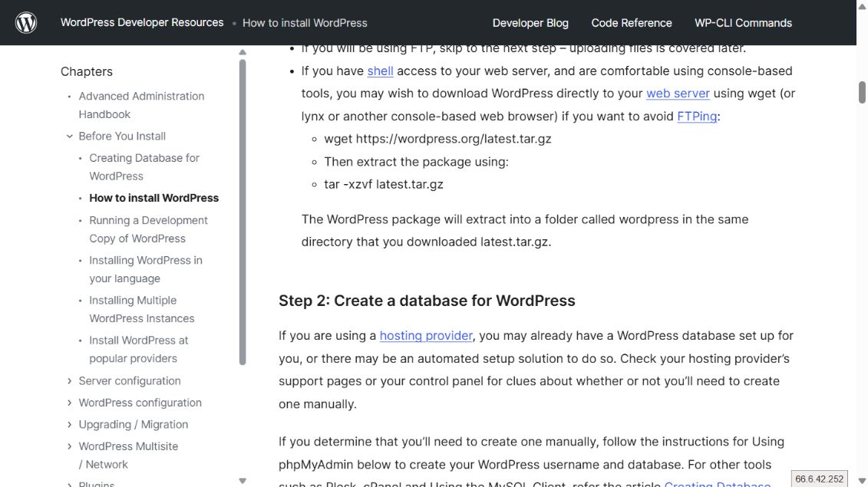Click the tar -xzvf latest.tar.gz command text

pyautogui.click(x=384, y=184)
